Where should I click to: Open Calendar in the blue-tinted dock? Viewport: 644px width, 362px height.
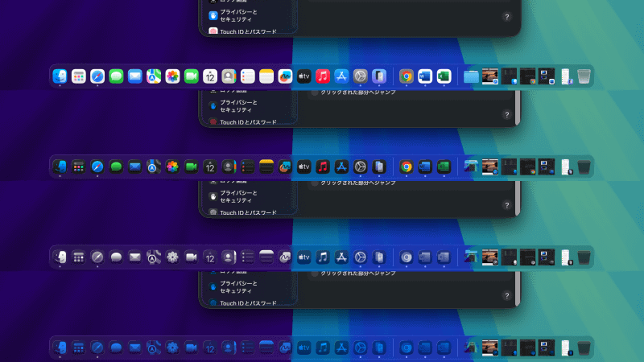pyautogui.click(x=210, y=348)
